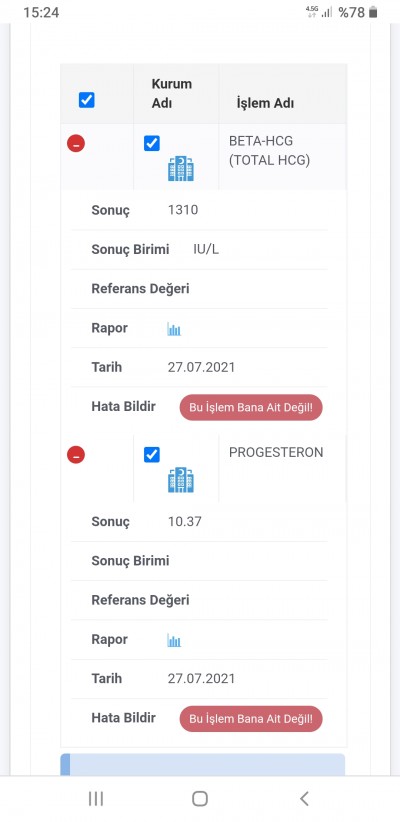Click the blue panel below results
Viewport: 400px width, 822px height.
pyautogui.click(x=203, y=764)
